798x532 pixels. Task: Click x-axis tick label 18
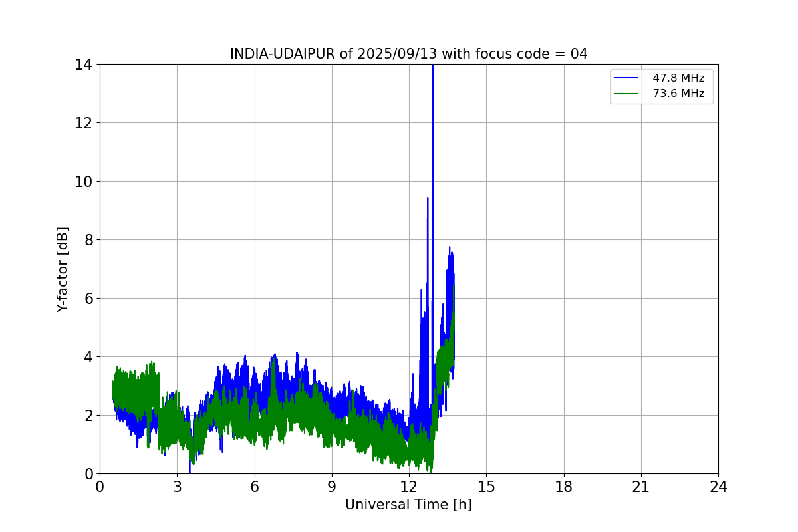564,487
